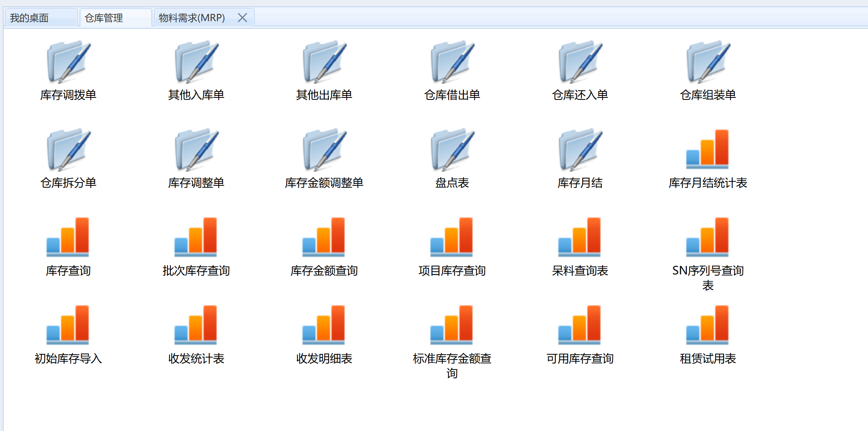Open the 库存金额调整单 icon
The image size is (868, 431).
pos(324,150)
